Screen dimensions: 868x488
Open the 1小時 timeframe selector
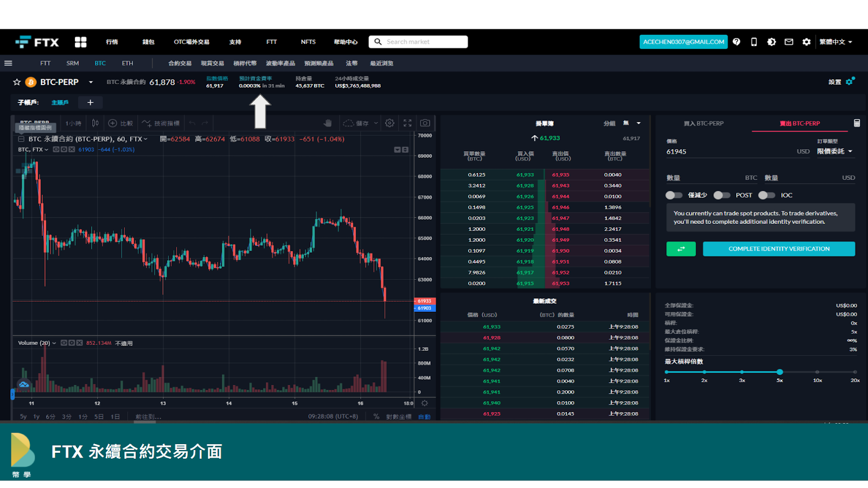73,123
